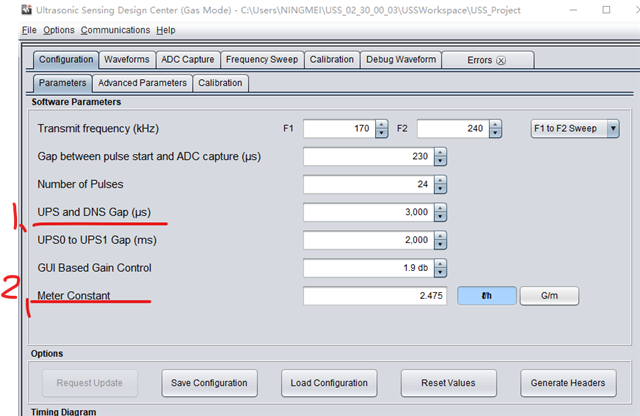
Task: Click the GUI Based Gain Control field
Action: click(x=369, y=268)
